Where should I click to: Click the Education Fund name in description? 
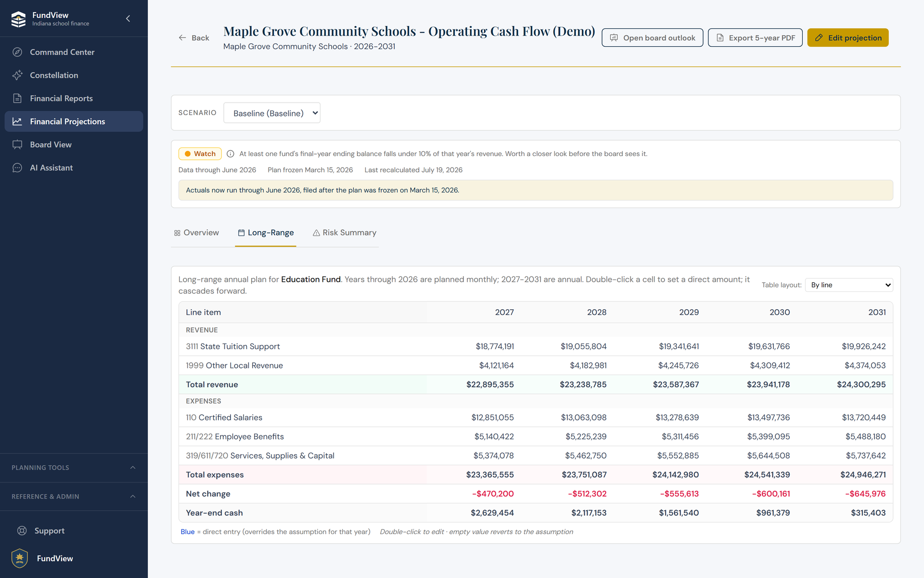(311, 279)
